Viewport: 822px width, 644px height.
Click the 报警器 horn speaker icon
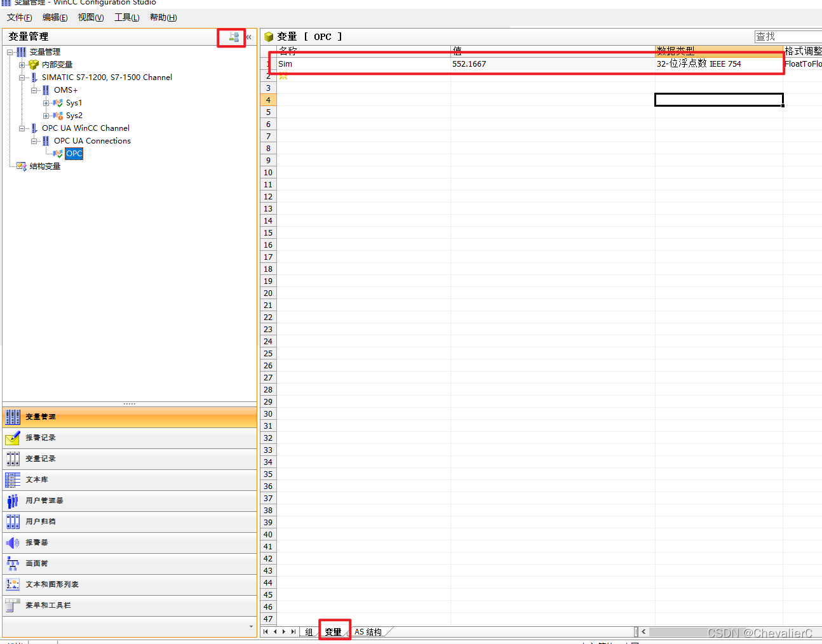pyautogui.click(x=13, y=543)
